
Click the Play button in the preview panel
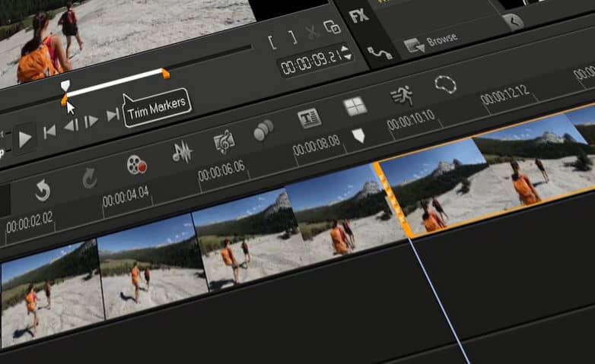click(x=25, y=139)
